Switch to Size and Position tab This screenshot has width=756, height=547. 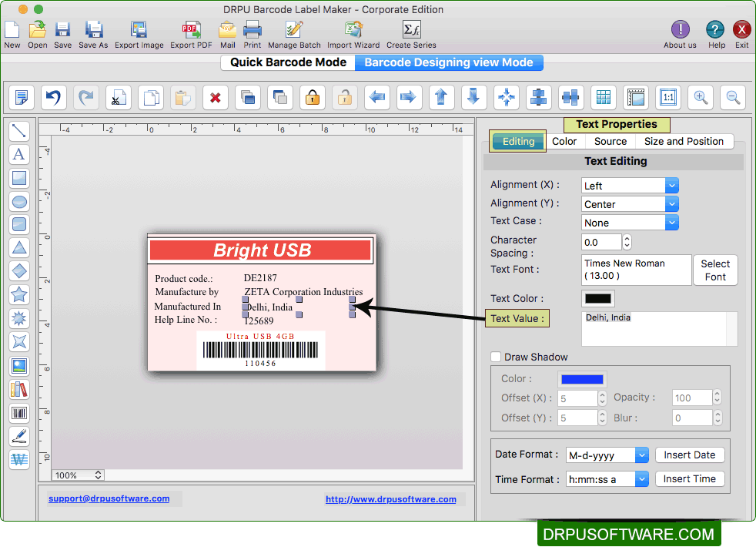tap(684, 141)
